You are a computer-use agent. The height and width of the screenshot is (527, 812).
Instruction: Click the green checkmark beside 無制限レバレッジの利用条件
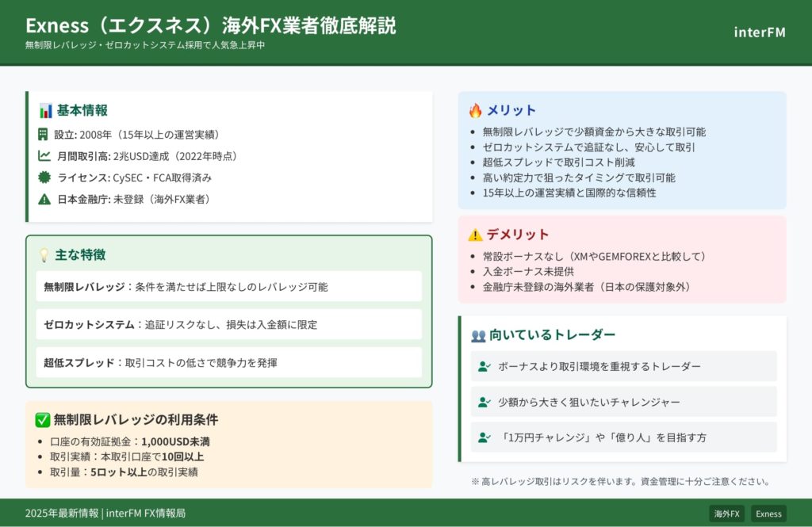(x=43, y=420)
